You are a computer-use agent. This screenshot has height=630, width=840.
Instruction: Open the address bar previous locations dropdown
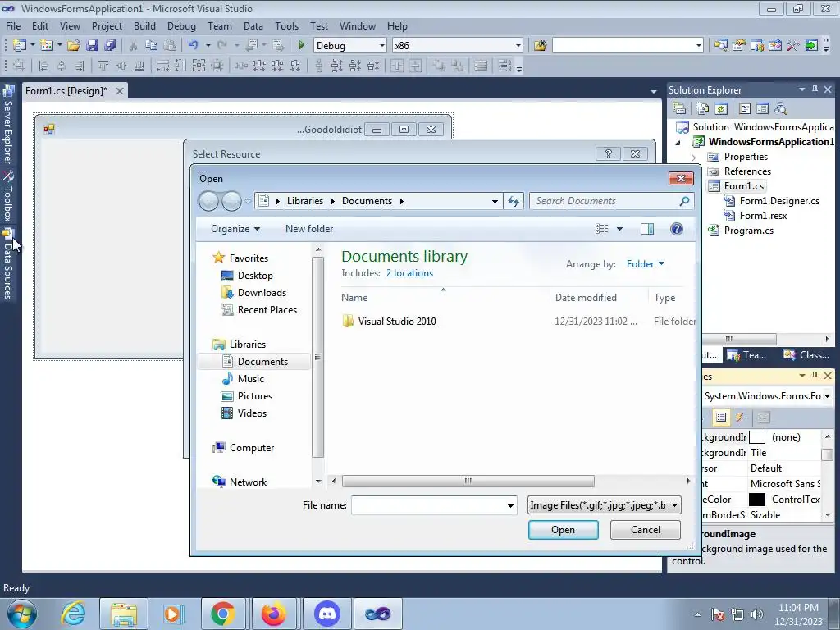(495, 202)
